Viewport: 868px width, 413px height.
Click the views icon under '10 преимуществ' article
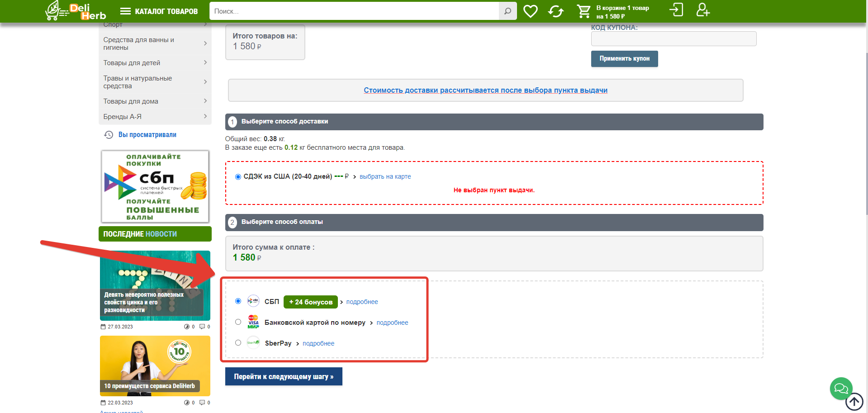coord(186,403)
